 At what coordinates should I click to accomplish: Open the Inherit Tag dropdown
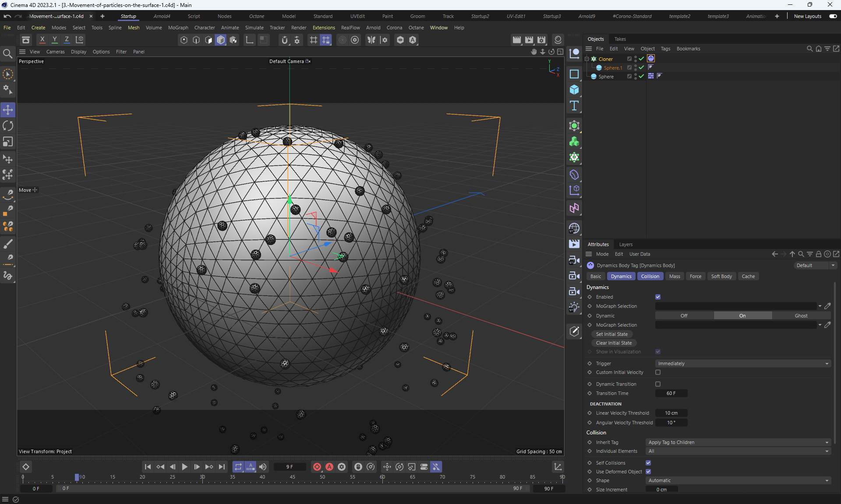click(738, 442)
